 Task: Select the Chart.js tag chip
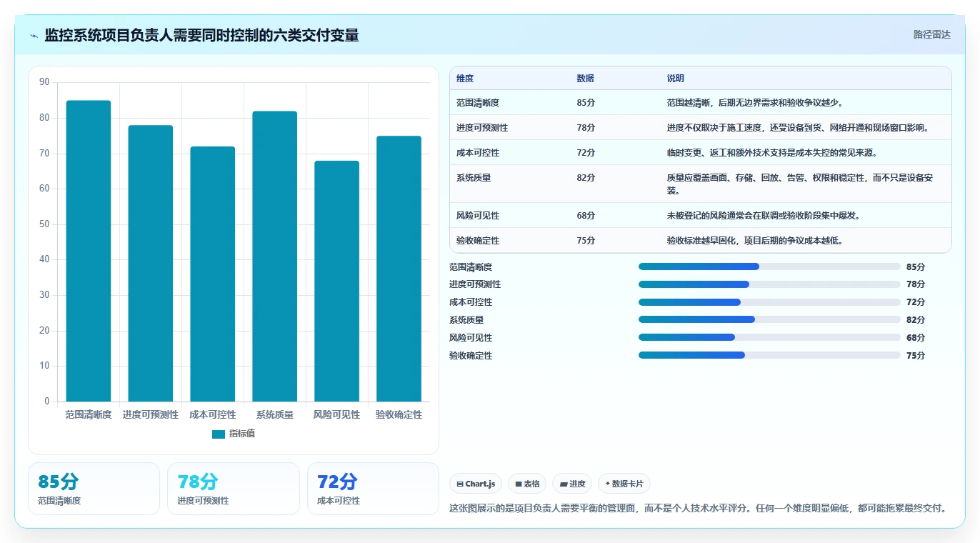476,484
